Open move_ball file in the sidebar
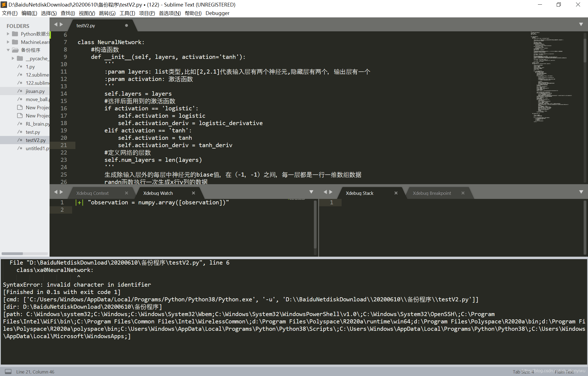The image size is (588, 376). tap(37, 99)
